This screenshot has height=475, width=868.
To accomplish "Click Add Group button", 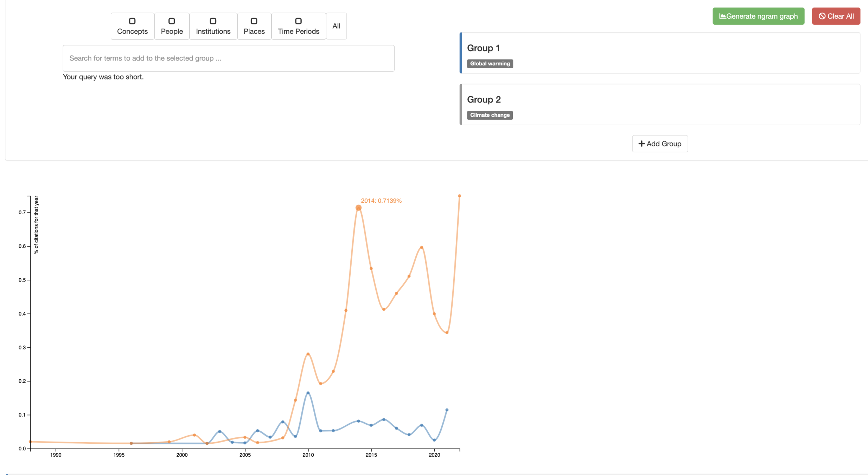I will coord(660,144).
